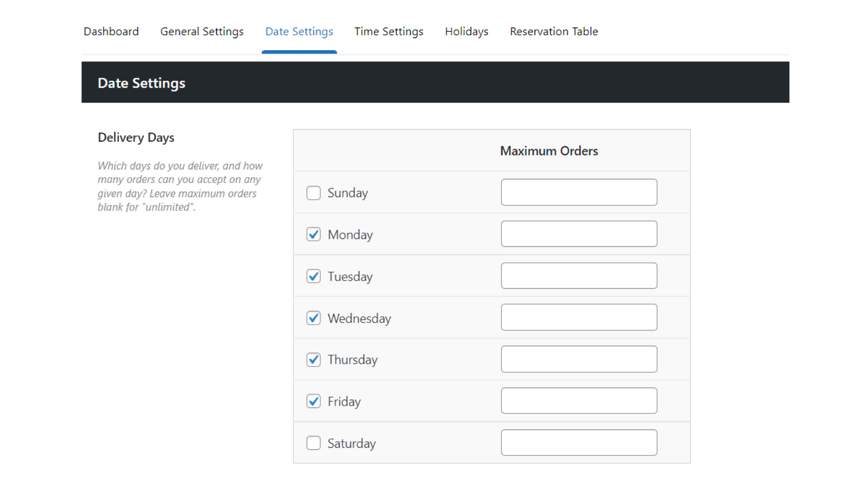Click Tuesday's maximum orders text box
This screenshot has width=868, height=488.
tap(579, 276)
